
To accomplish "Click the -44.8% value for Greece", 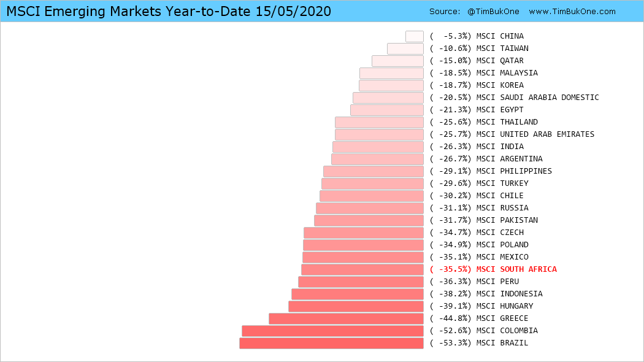I will (x=451, y=319).
